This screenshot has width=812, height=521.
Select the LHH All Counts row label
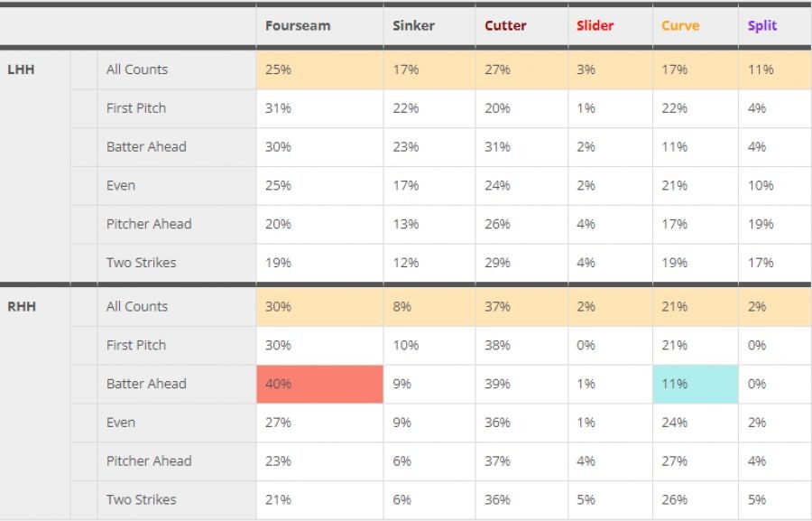click(x=137, y=70)
